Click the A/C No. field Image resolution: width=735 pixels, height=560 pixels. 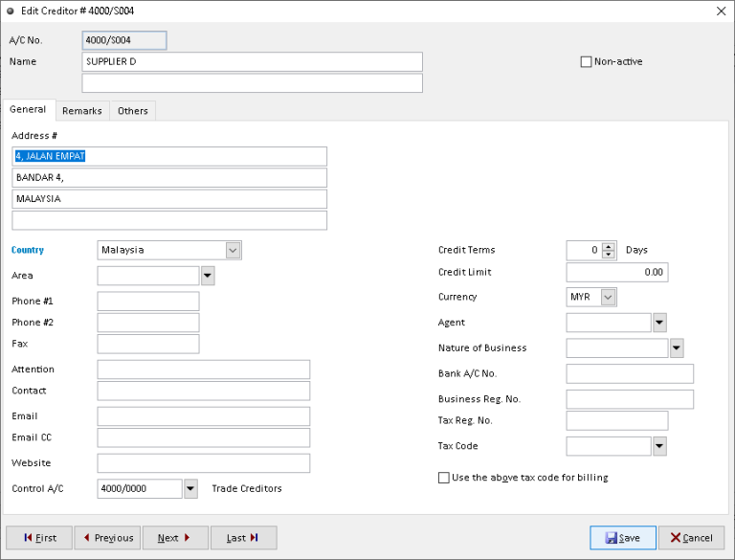pos(124,40)
